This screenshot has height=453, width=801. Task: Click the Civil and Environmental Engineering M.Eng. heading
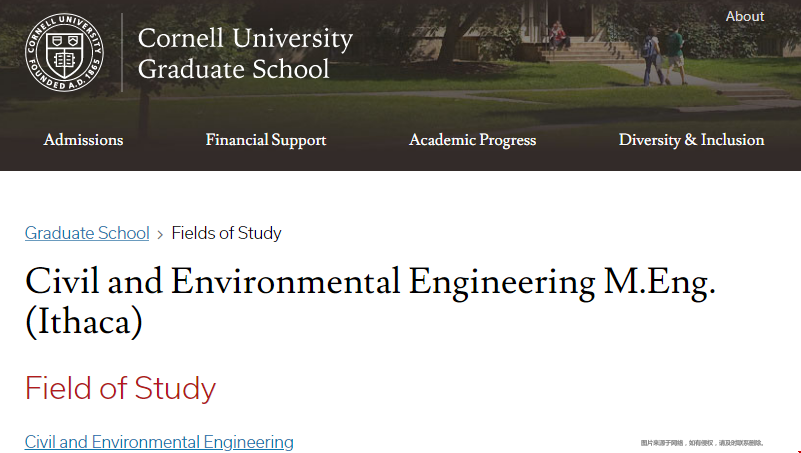pyautogui.click(x=370, y=302)
